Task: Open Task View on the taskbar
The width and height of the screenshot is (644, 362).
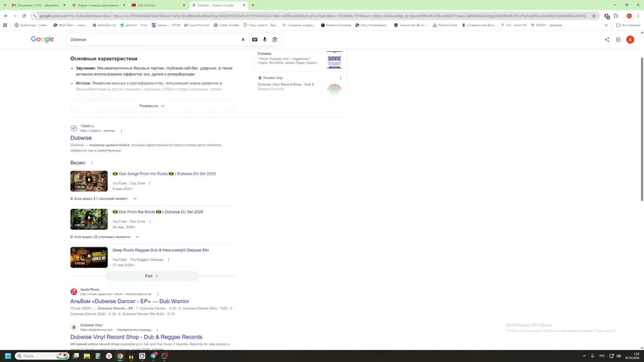Action: [x=75, y=356]
